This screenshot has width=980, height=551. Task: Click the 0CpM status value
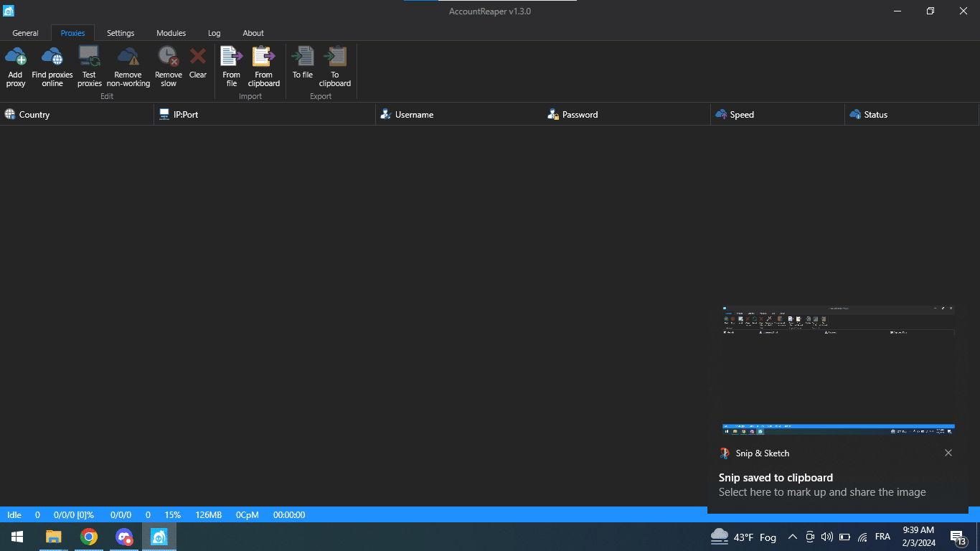point(248,515)
